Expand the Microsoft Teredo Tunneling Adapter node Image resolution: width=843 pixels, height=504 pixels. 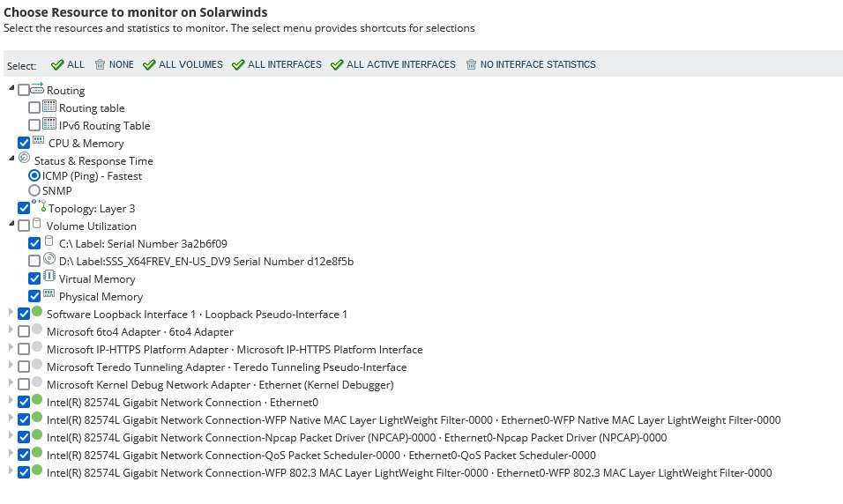(x=11, y=366)
